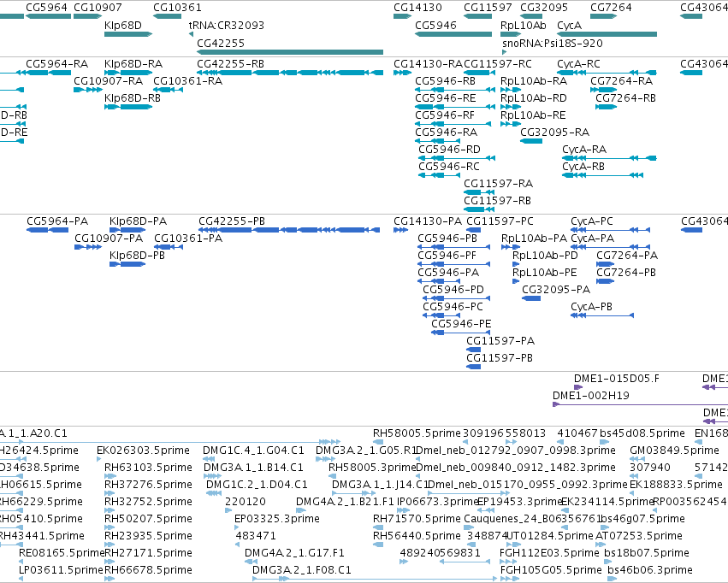Select the DMG3A.2_1.F08.C1 label
Viewport: 728px width, 583px height.
click(x=302, y=570)
